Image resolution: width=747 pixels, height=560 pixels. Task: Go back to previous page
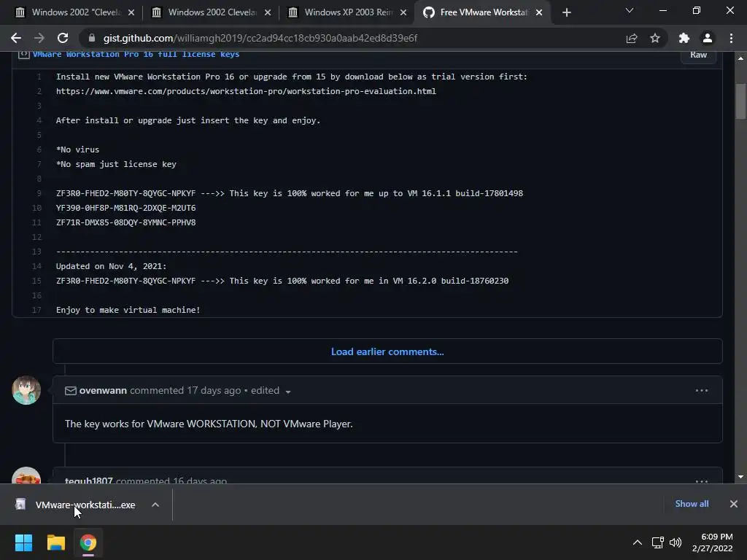16,38
